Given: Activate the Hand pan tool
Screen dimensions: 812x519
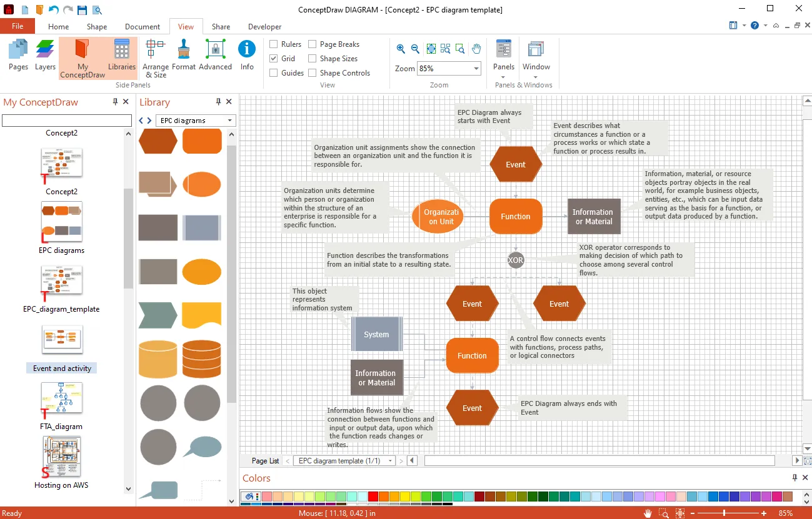Looking at the screenshot, I should pyautogui.click(x=476, y=48).
